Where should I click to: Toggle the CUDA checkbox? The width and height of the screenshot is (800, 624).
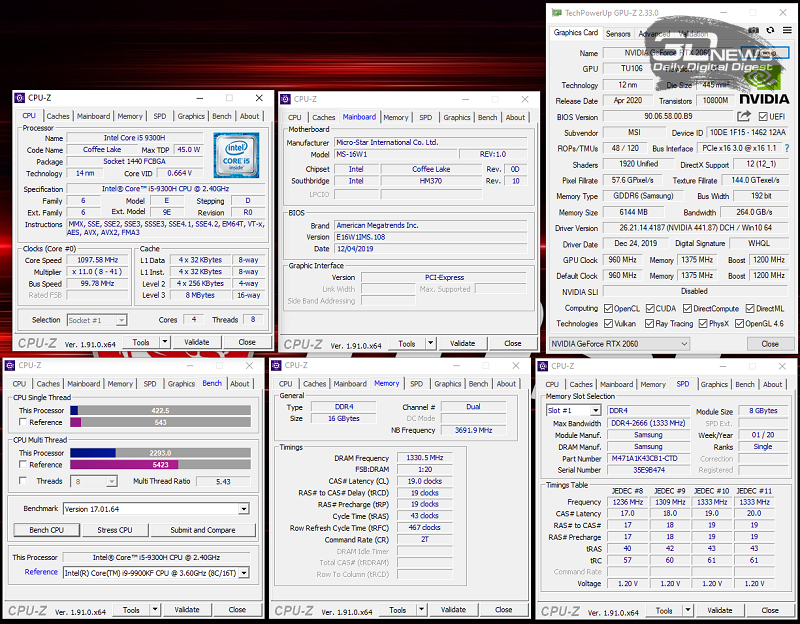click(x=650, y=309)
